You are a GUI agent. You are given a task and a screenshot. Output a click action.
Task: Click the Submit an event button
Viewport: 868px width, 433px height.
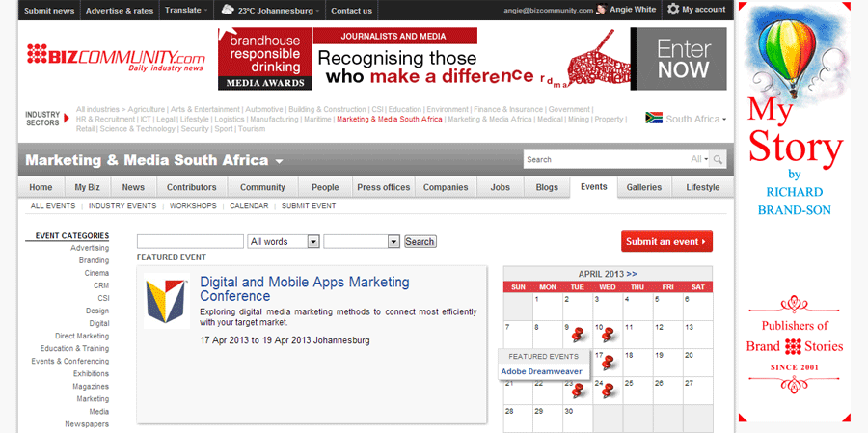[666, 241]
